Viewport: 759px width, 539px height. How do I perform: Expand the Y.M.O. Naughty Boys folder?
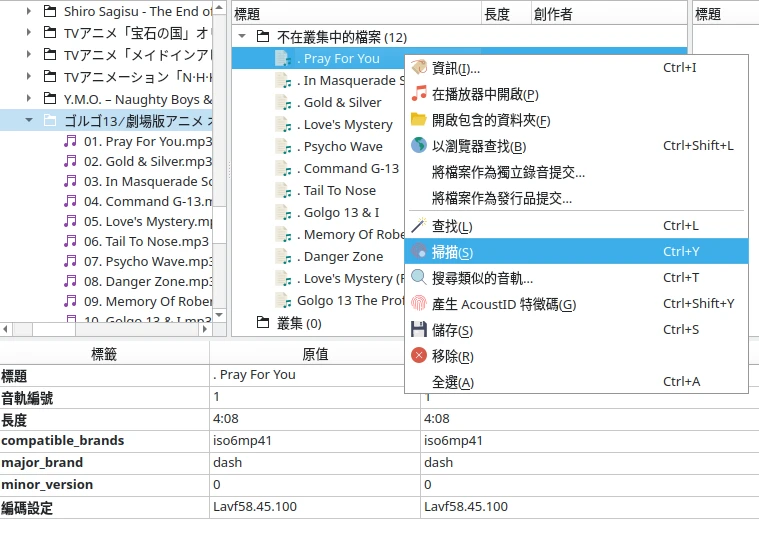28,99
